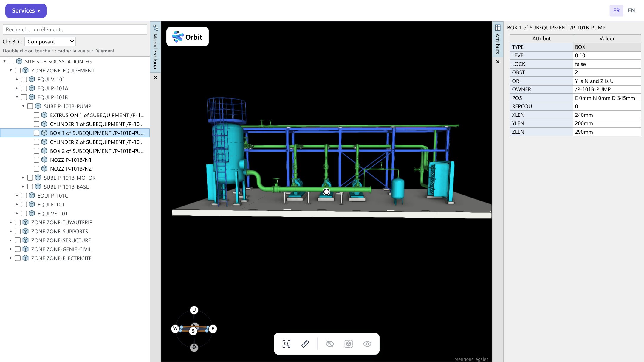The height and width of the screenshot is (362, 644).
Task: Click the zoom-to-fit magnifier icon
Action: coord(286,344)
